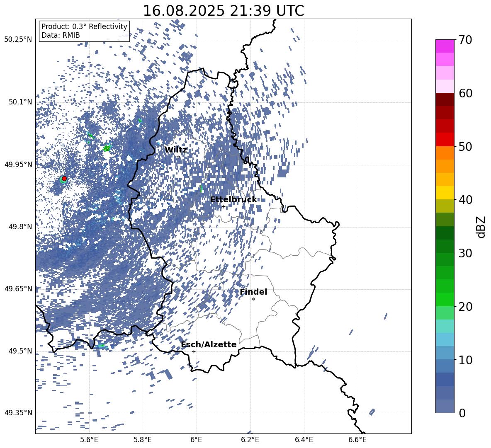The height and width of the screenshot is (448, 491).
Task: Click the 6.6°E longitude label
Action: (357, 440)
